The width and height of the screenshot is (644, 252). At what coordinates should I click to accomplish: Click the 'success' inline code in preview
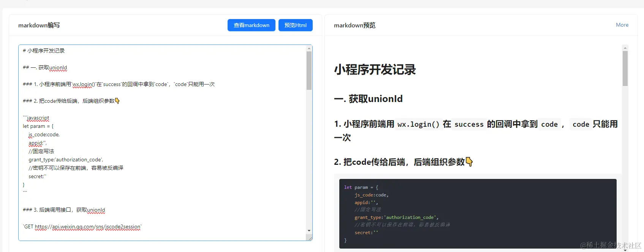click(x=469, y=124)
